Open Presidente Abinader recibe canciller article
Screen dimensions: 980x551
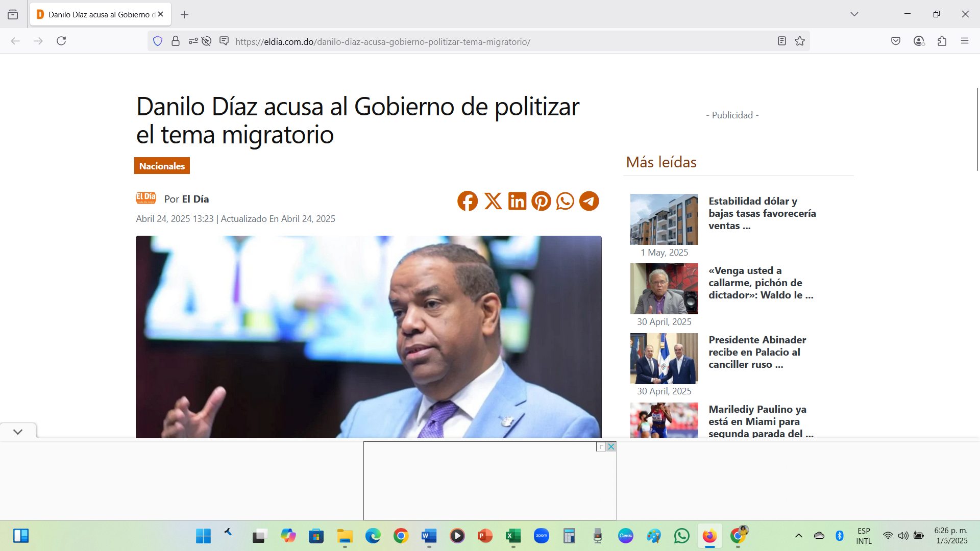[757, 352]
